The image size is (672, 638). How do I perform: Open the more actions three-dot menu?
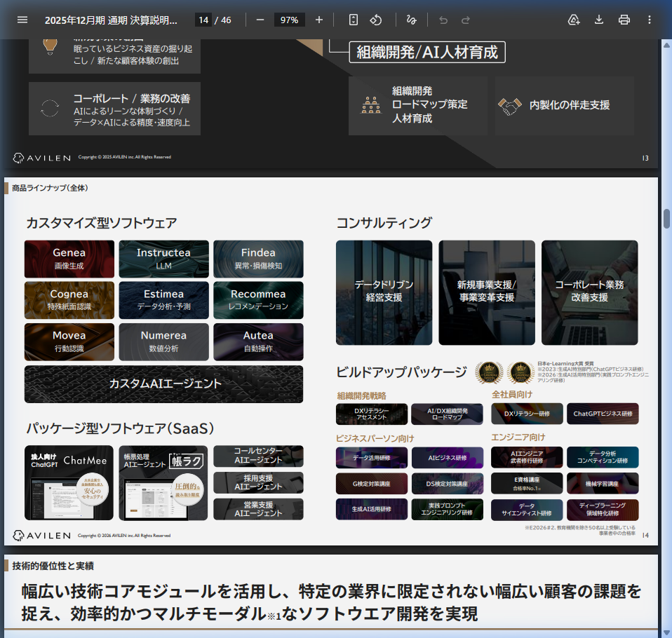click(650, 20)
